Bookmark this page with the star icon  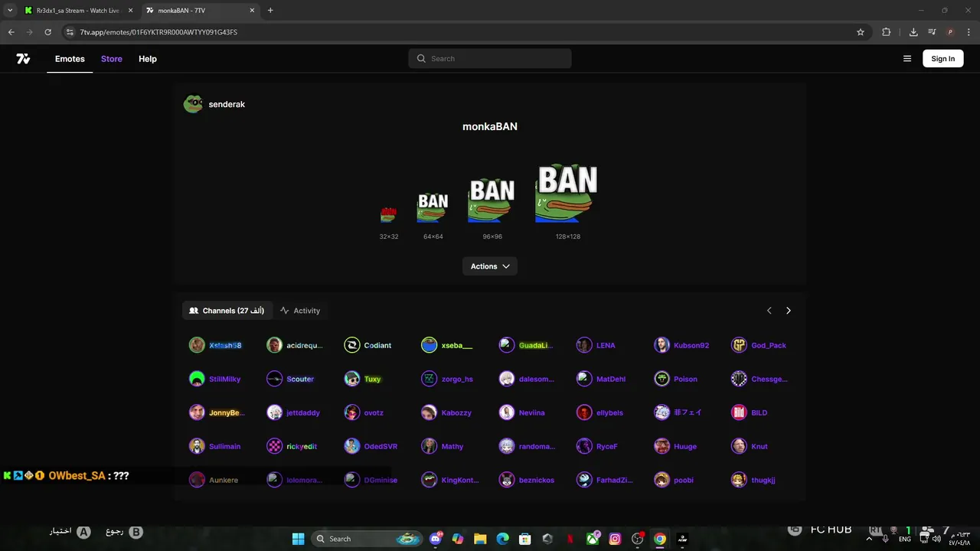[x=861, y=32]
